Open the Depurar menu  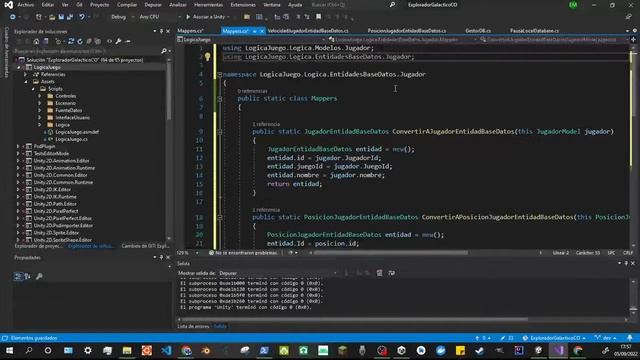[x=153, y=5]
